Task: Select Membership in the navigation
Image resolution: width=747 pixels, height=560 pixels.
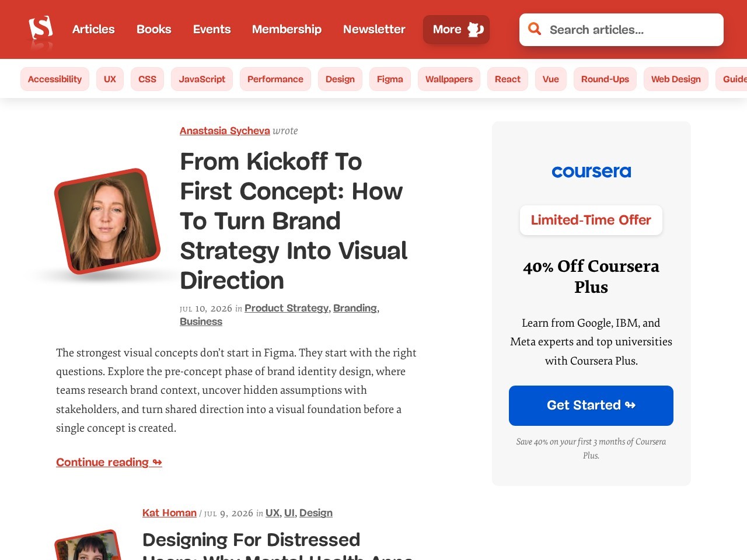Action: coord(287,29)
